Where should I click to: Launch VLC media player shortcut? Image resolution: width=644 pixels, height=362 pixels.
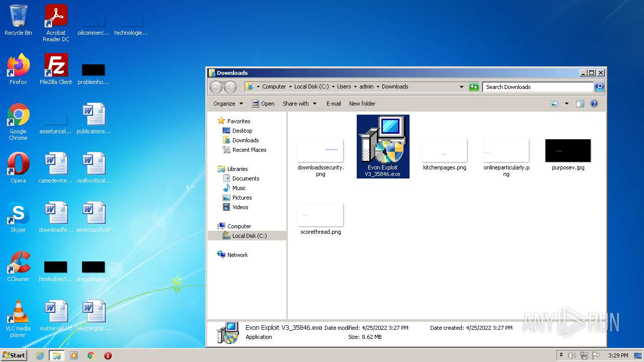click(x=18, y=319)
